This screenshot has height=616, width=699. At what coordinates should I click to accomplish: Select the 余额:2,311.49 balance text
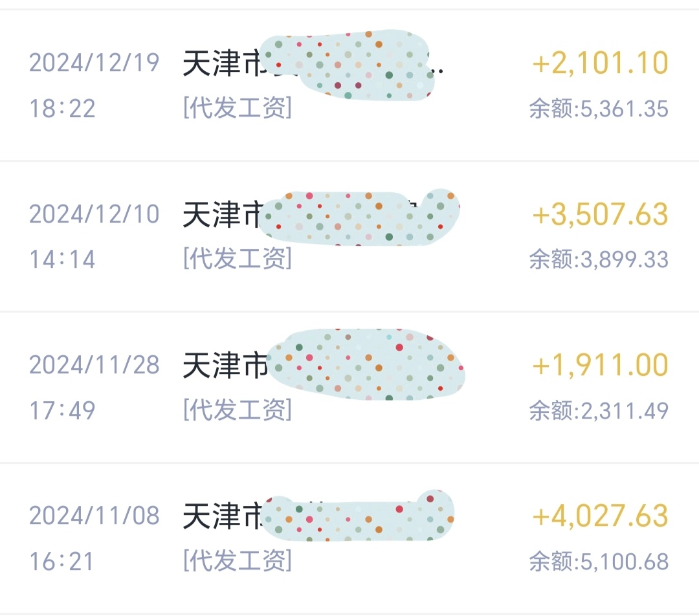[x=599, y=410]
